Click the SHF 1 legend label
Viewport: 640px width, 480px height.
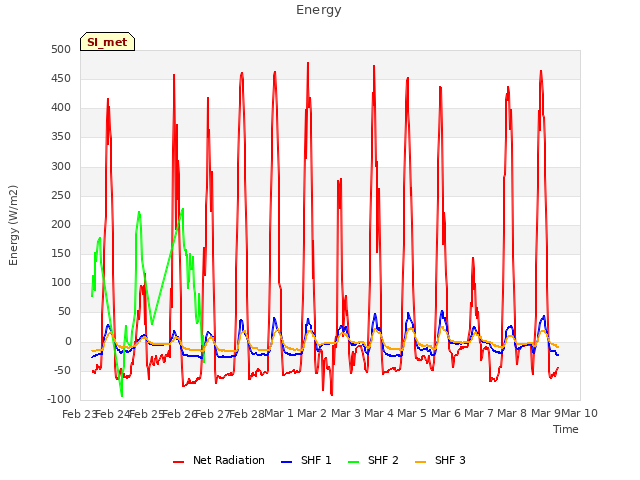coord(316,460)
